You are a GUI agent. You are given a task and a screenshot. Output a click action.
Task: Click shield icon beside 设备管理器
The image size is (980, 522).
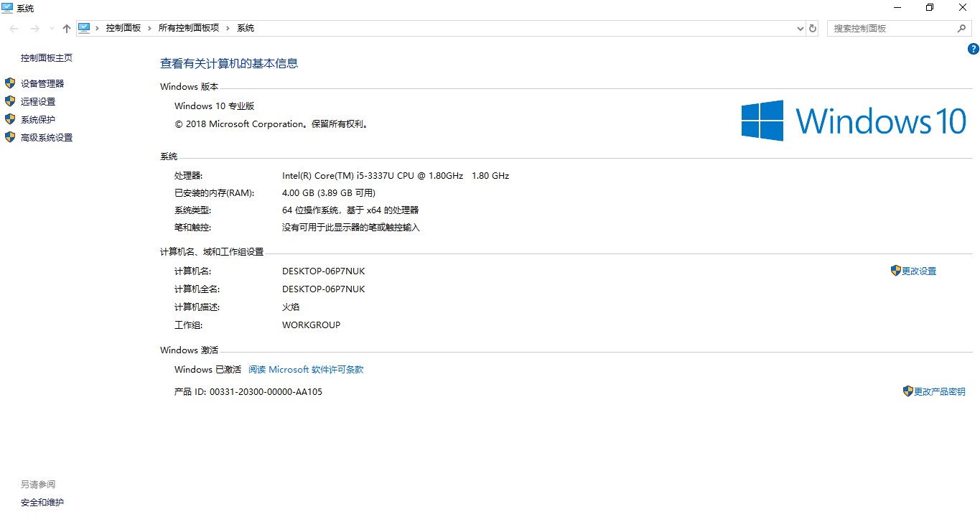10,83
